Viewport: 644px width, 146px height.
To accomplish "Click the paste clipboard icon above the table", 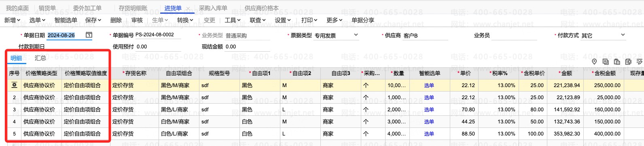I will pos(617,62).
